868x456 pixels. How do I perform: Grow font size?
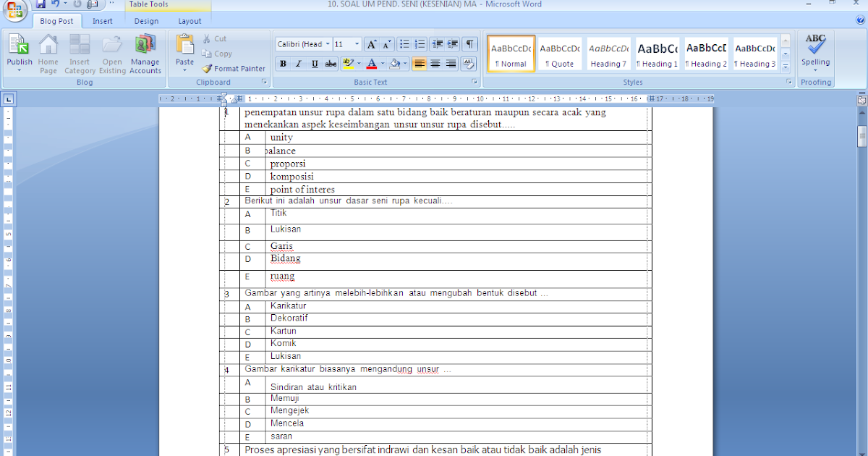[x=372, y=44]
